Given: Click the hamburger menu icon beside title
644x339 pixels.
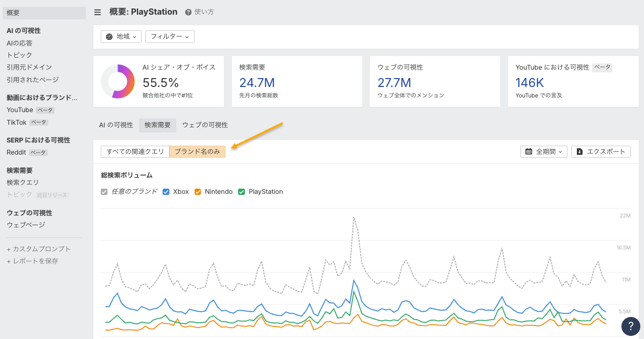Looking at the screenshot, I should coord(98,12).
